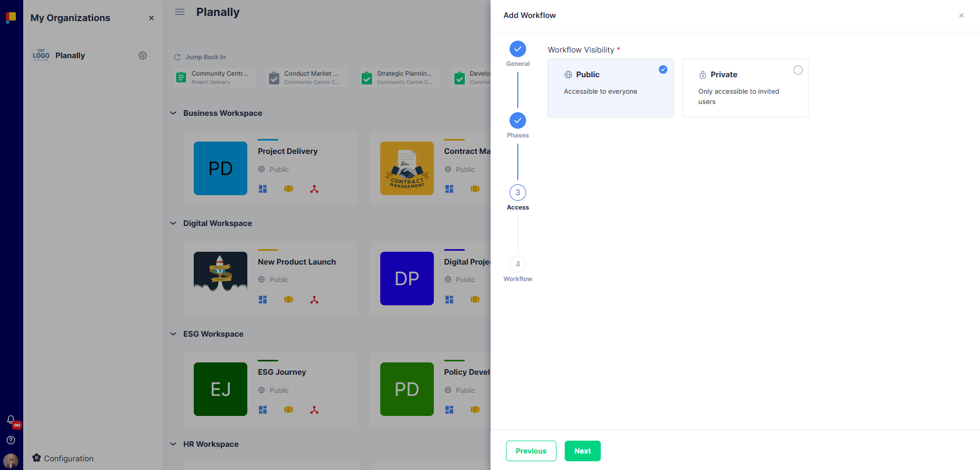Jump to the General step in Add Workflow
The width and height of the screenshot is (980, 470).
click(x=517, y=49)
